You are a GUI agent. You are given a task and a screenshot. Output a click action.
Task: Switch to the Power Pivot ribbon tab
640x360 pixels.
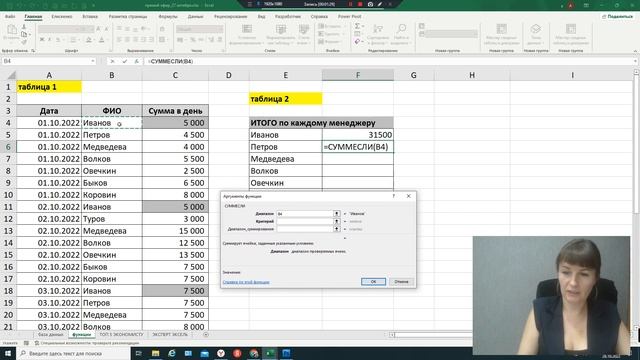pyautogui.click(x=349, y=16)
